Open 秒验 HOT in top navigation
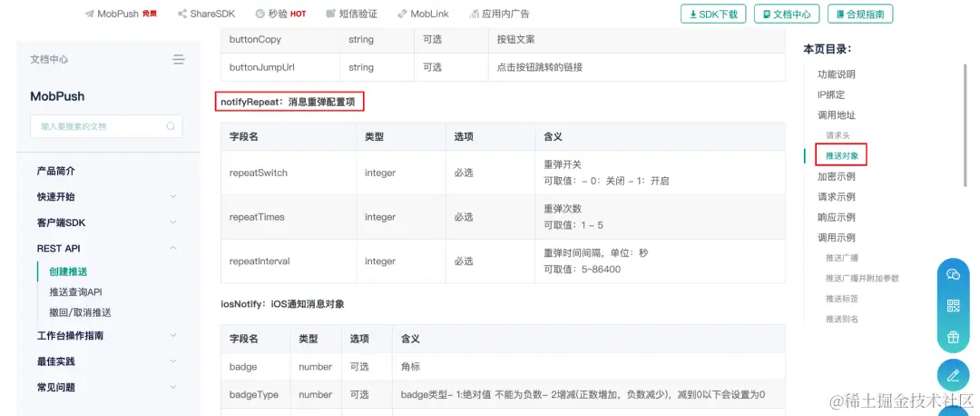 click(280, 14)
